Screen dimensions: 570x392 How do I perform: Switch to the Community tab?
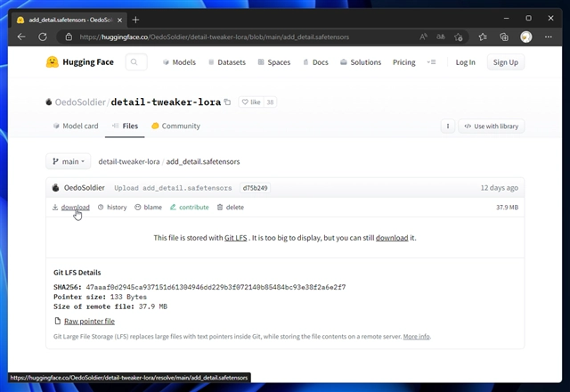(176, 126)
